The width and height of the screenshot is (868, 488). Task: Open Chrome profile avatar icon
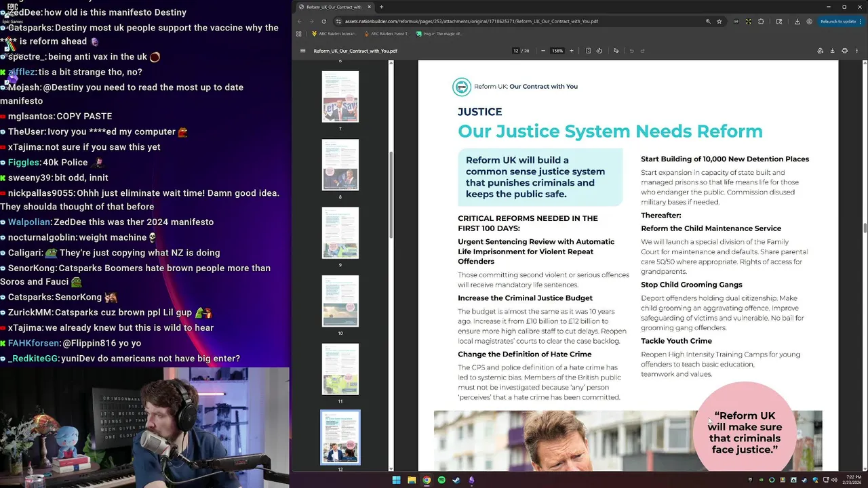tap(810, 21)
